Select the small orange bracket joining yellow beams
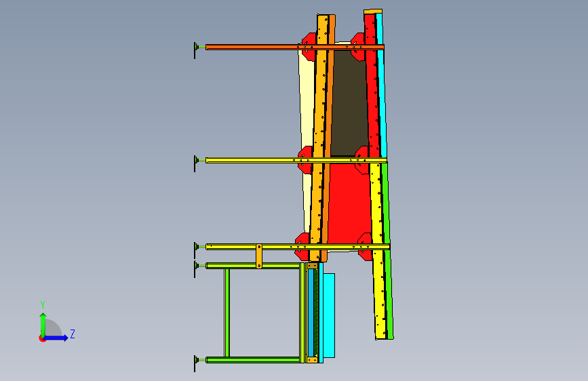588x381 pixels. pos(259,256)
